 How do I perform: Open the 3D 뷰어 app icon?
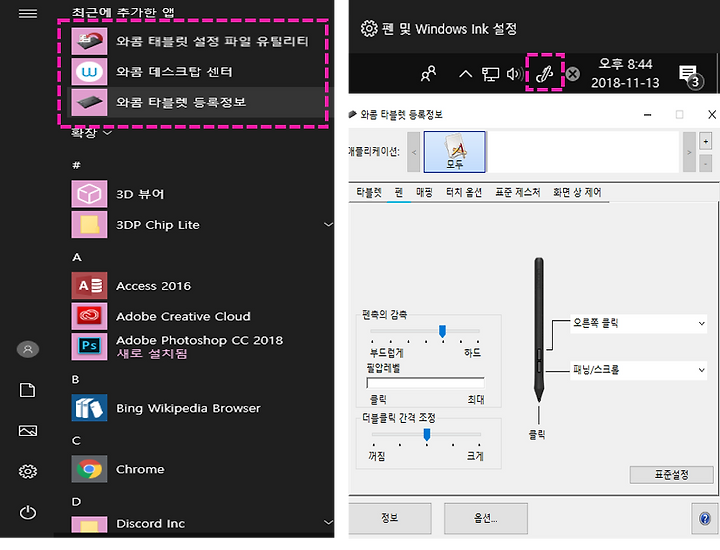click(89, 194)
